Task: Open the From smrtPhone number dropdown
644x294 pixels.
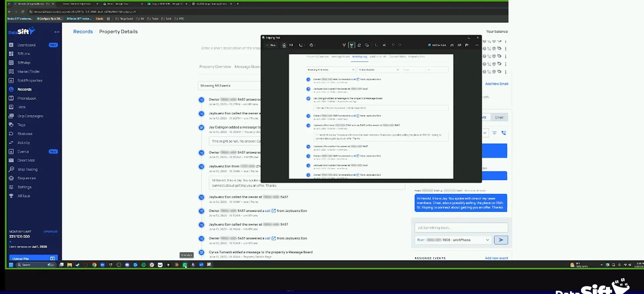Action: pyautogui.click(x=453, y=240)
